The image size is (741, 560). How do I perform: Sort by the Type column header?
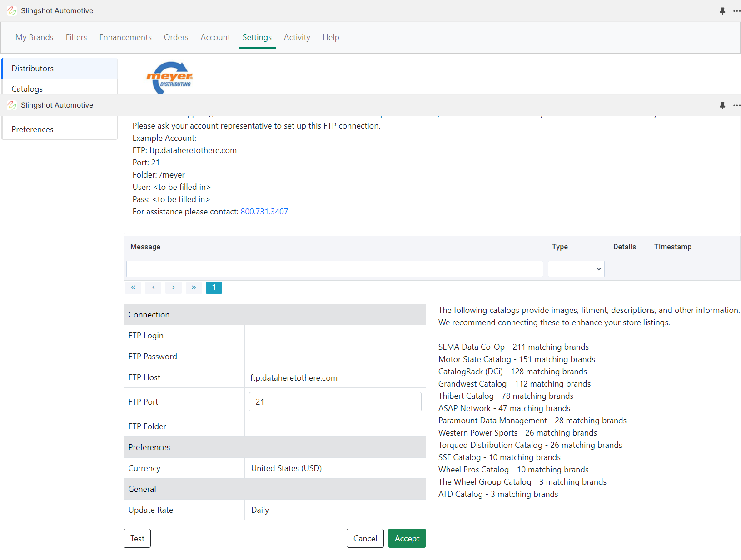coord(560,247)
